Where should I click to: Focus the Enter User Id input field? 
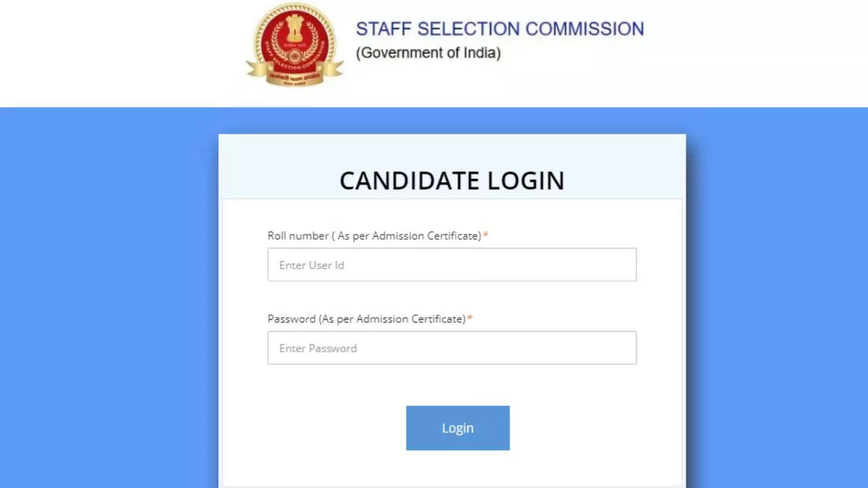452,265
